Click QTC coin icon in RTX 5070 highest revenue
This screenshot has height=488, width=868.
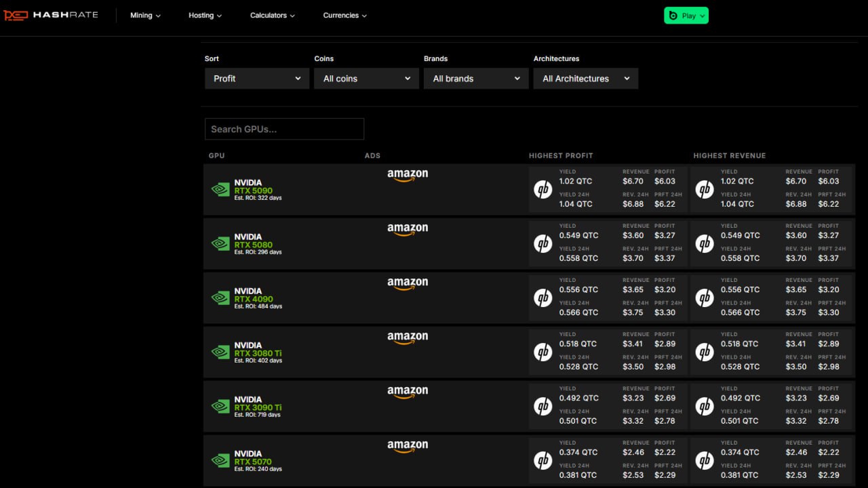[x=705, y=461]
